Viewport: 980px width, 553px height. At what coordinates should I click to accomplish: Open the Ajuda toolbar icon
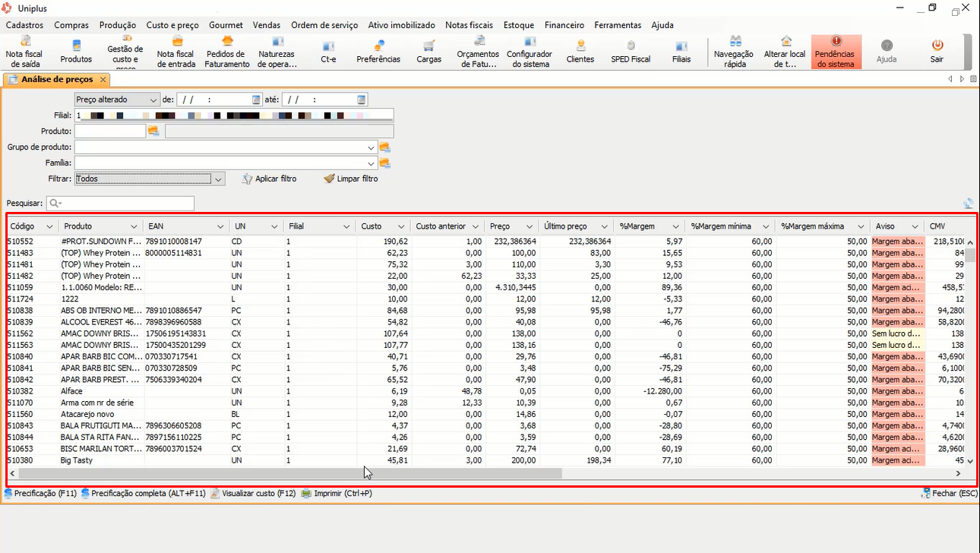pos(886,52)
